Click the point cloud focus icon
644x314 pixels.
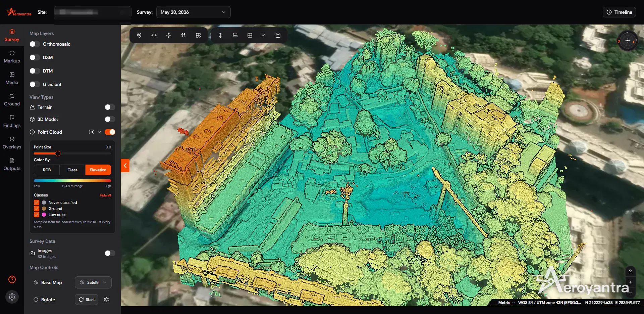(x=91, y=132)
